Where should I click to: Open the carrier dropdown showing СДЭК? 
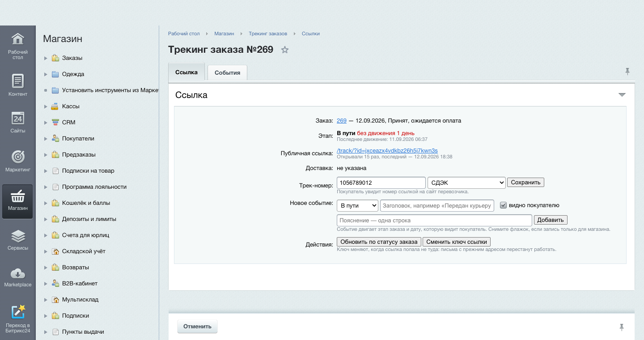coord(466,183)
